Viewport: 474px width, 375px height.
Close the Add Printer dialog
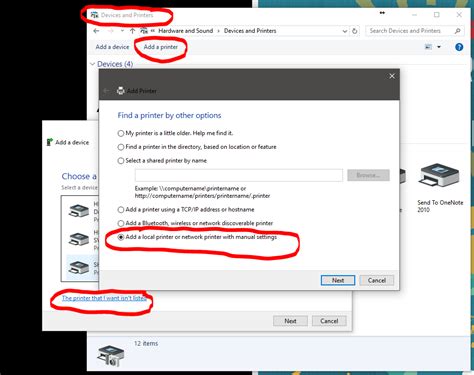(392, 76)
